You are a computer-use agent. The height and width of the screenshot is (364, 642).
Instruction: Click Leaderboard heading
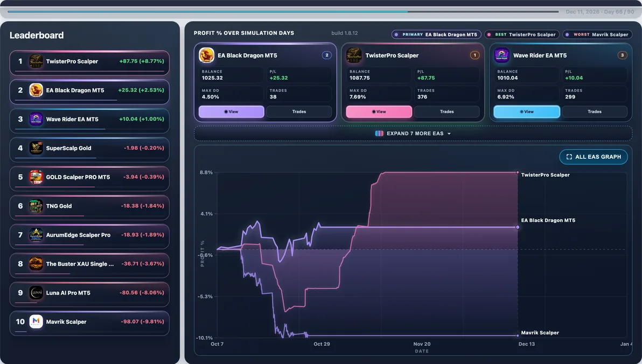click(37, 35)
